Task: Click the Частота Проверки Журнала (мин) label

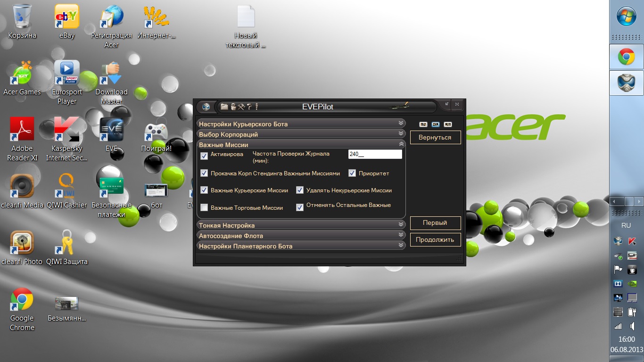Action: click(x=291, y=157)
